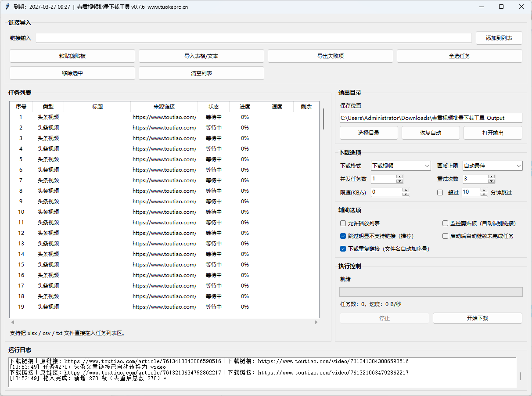Click 等待中 status in row 7
Screen dimensions: 532x396
214,180
